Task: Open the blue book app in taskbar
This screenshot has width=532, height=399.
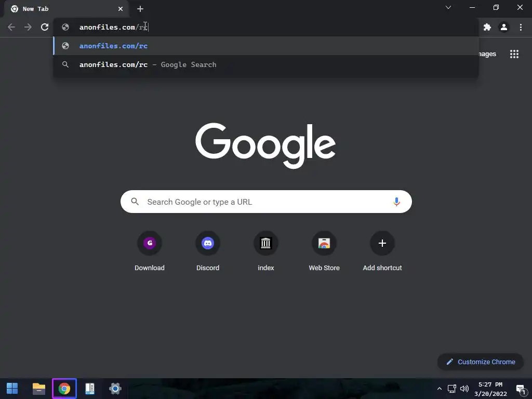Action: click(x=89, y=389)
